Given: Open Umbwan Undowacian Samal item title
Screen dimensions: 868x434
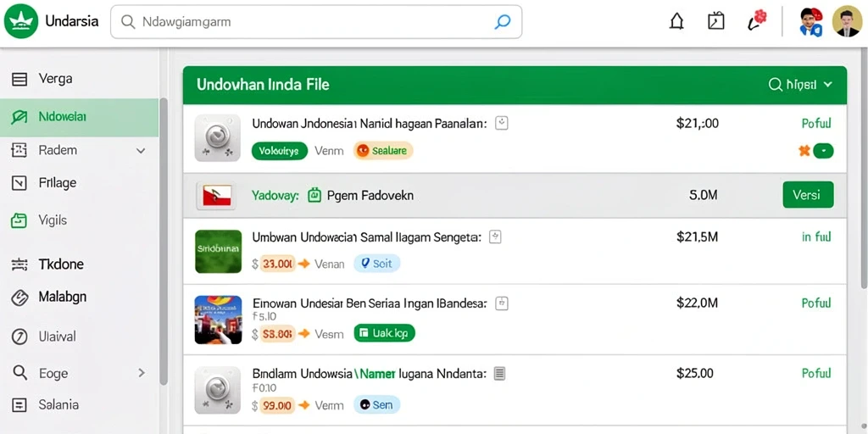Looking at the screenshot, I should tap(366, 237).
